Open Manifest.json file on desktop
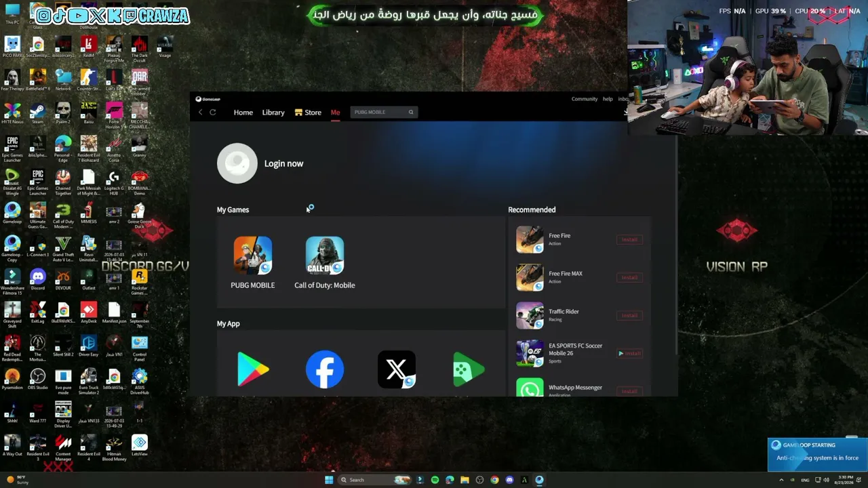The height and width of the screenshot is (488, 868). point(114,312)
